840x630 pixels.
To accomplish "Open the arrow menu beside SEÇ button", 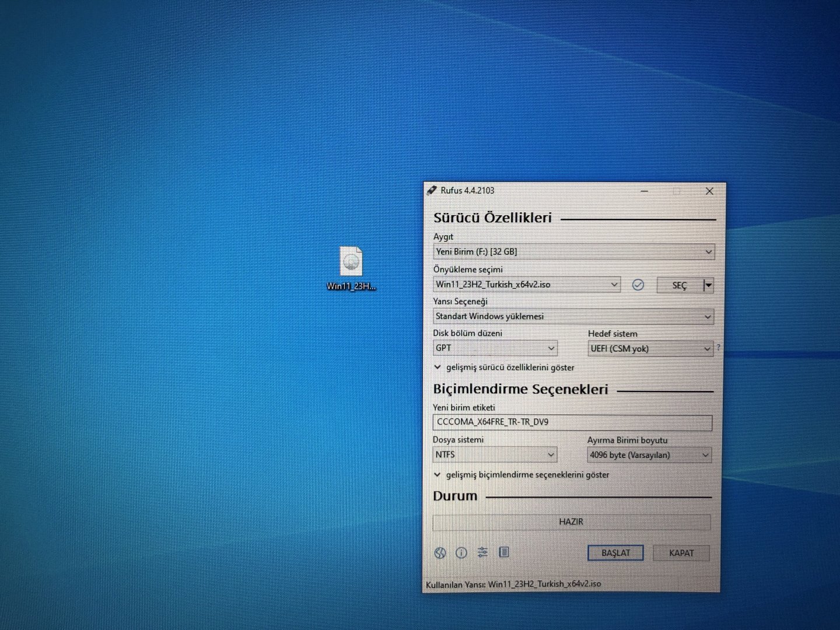I will [x=708, y=285].
